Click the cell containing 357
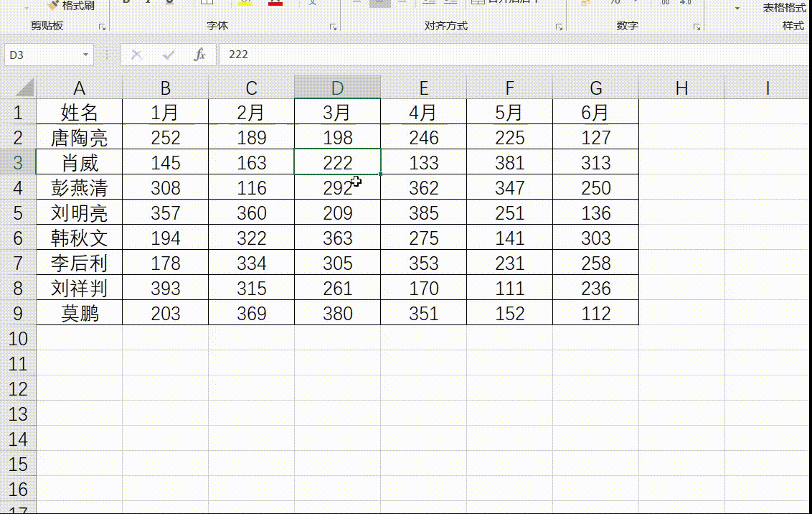 tap(165, 212)
